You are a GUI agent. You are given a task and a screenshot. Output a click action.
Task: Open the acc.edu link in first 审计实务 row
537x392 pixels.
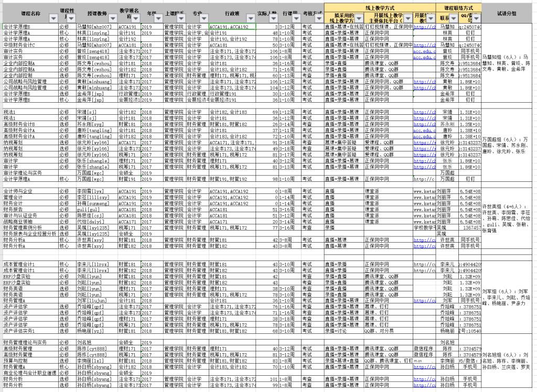(424, 52)
